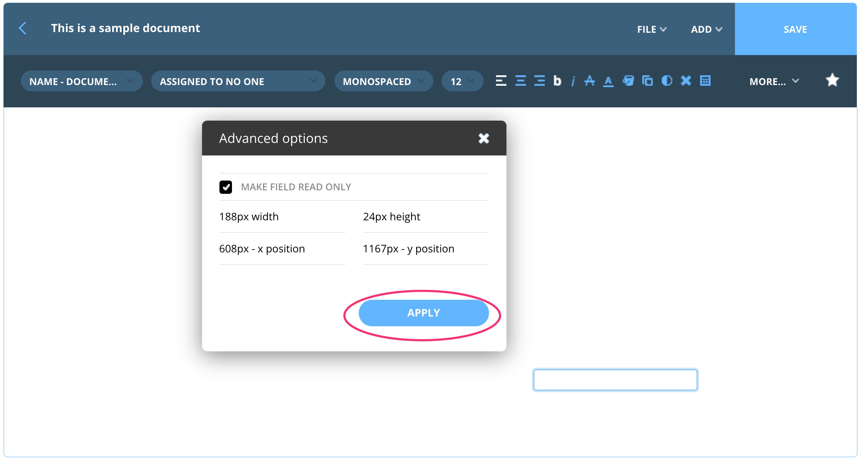
Task: Open the table grid icon
Action: 705,81
